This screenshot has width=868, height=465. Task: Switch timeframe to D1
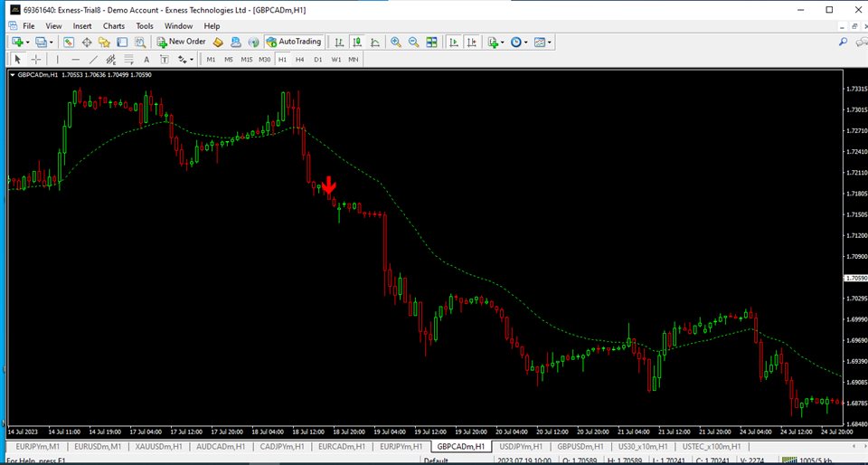pyautogui.click(x=317, y=59)
